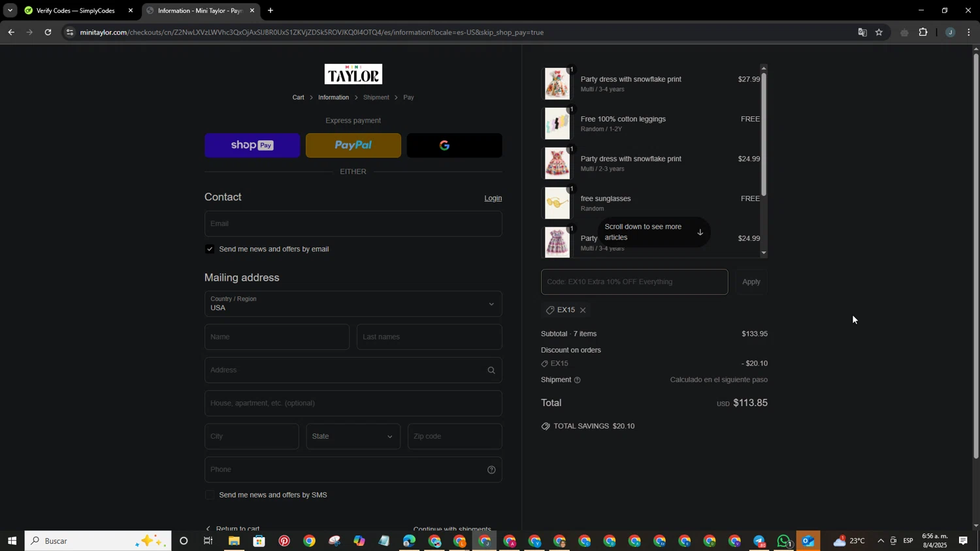The width and height of the screenshot is (980, 551).
Task: Go to the Cart breadcrumb
Action: [x=299, y=97]
